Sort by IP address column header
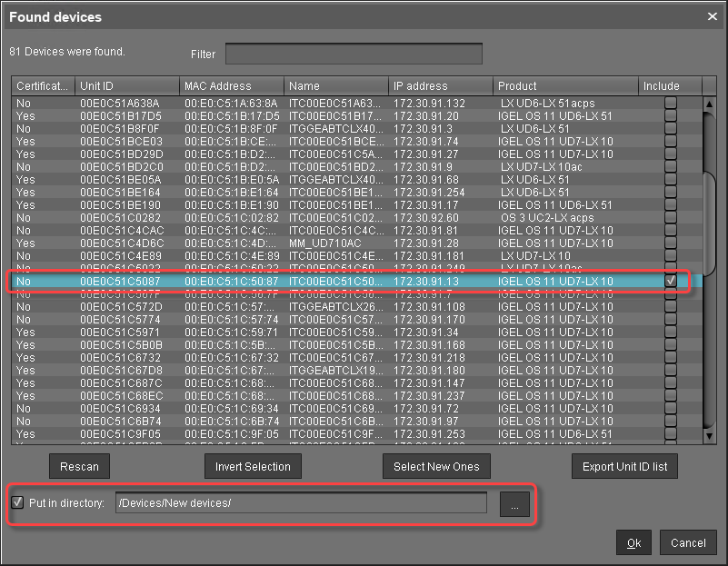This screenshot has width=728, height=566. tap(440, 86)
